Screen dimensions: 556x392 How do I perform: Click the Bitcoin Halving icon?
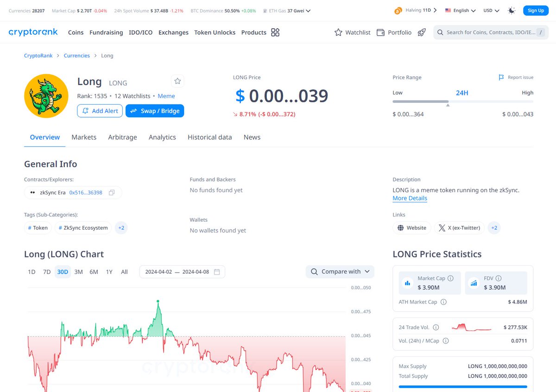click(x=398, y=10)
